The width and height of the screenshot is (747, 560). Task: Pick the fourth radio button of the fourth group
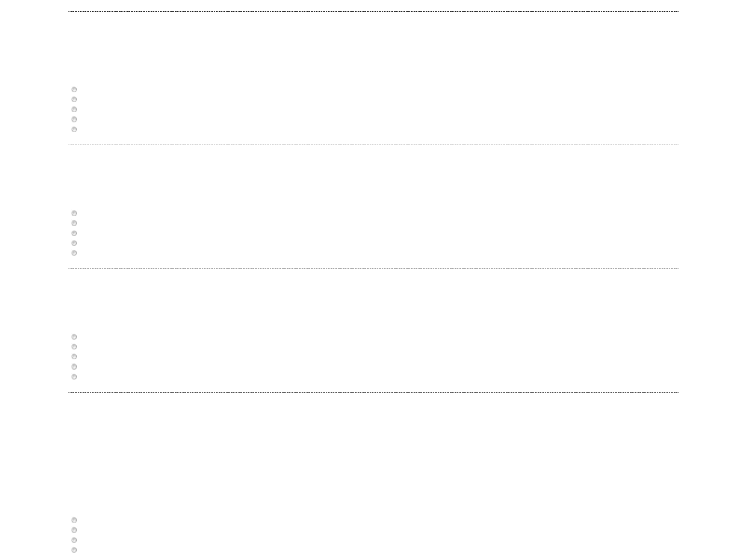pos(74,550)
